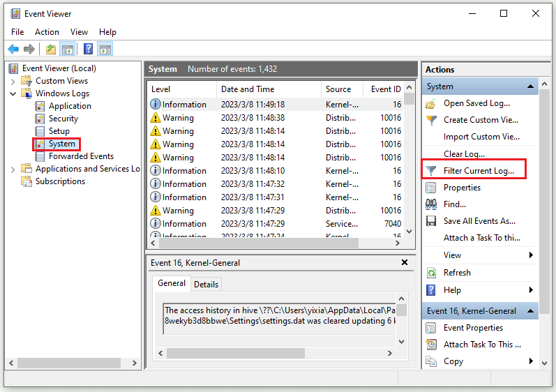Click the event description scroll up arrow
The width and height of the screenshot is (556, 392).
pyautogui.click(x=401, y=299)
